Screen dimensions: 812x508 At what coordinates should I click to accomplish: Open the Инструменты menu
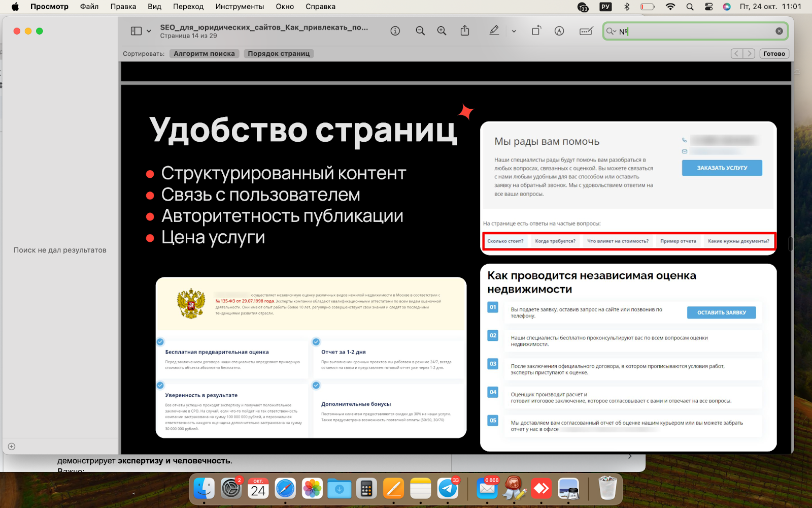(239, 7)
